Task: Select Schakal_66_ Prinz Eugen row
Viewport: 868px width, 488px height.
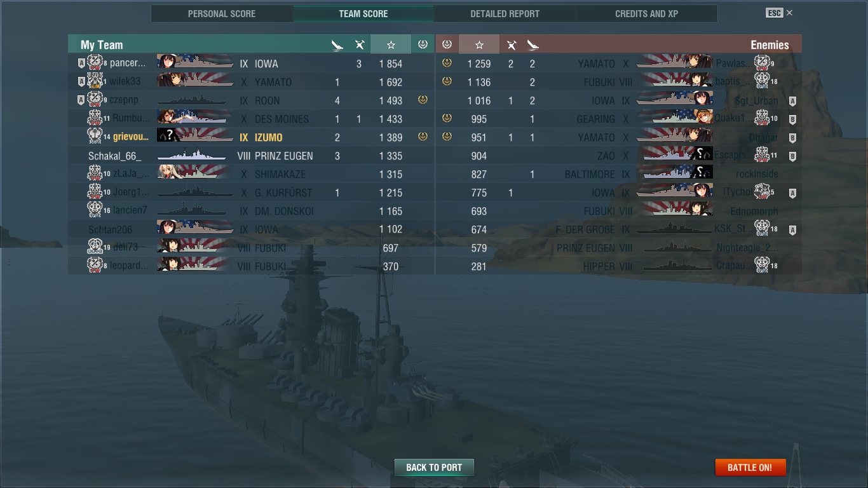Action: 251,156
